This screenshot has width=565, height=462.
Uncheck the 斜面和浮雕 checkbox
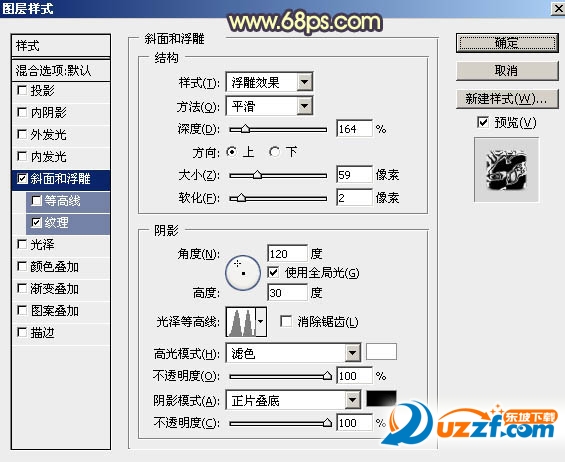22,178
